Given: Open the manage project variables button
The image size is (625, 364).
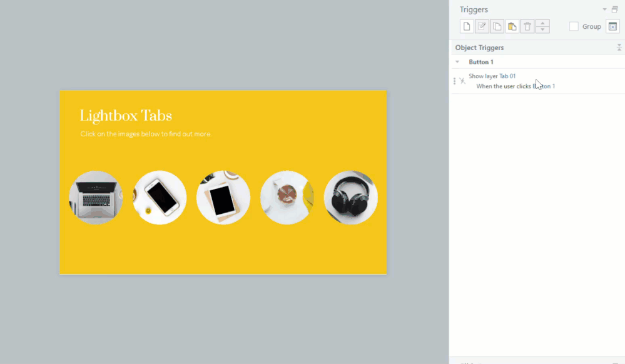Looking at the screenshot, I should click(612, 26).
